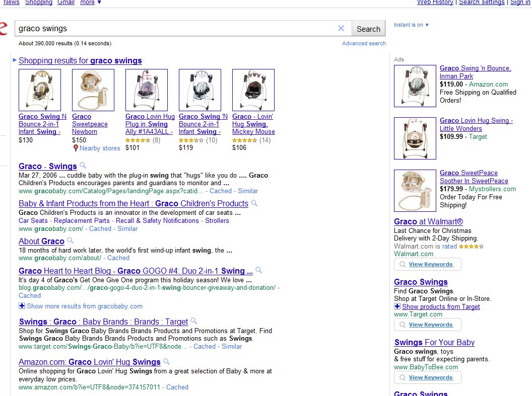Expand Show more results from gracobaby.com
Image resolution: width=532 pixels, height=396 pixels.
(85, 306)
